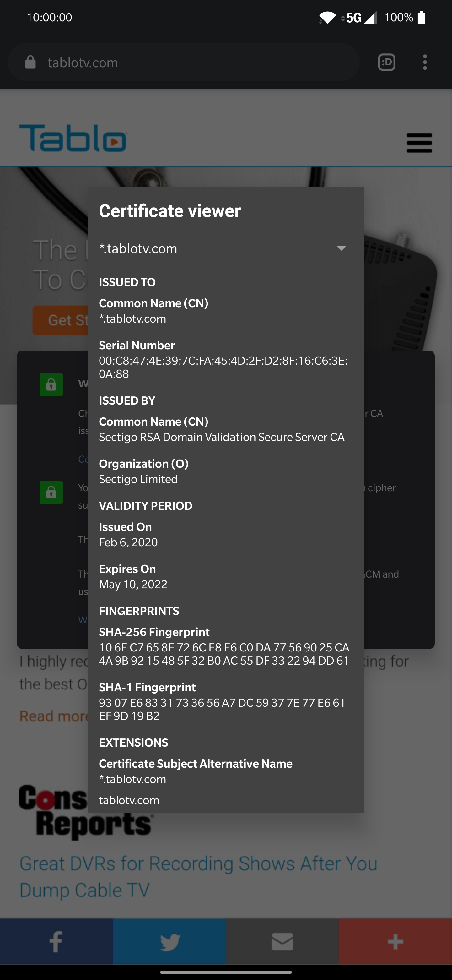452x980 pixels.
Task: Share page via Twitter icon
Action: 169,942
